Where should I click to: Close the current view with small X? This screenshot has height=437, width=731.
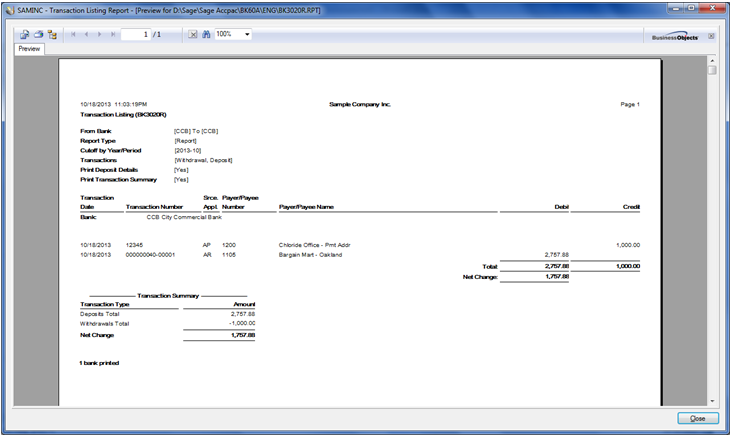(711, 35)
